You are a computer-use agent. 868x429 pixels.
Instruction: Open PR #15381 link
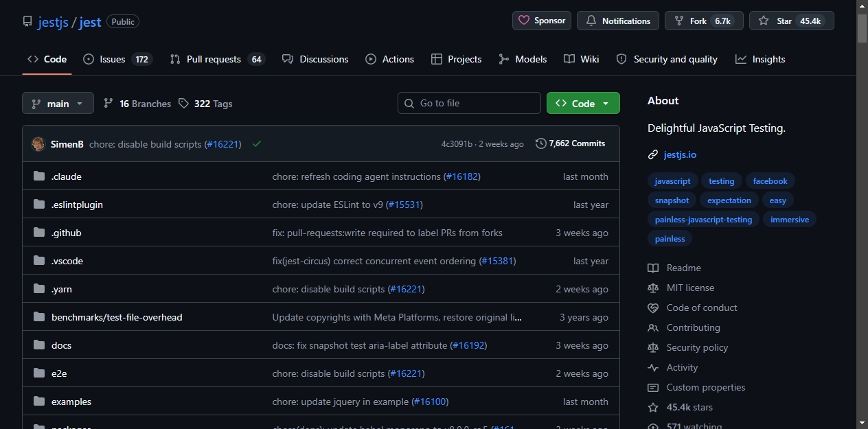click(x=498, y=261)
